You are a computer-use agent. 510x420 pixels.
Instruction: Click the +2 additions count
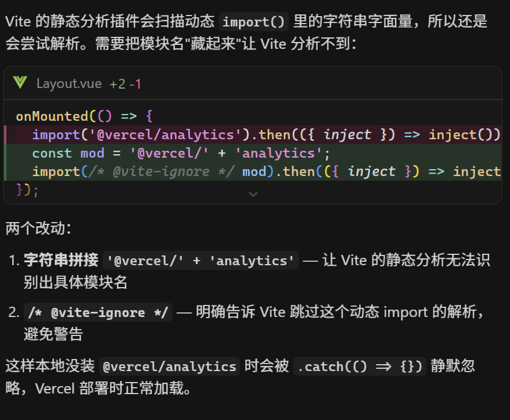click(117, 84)
